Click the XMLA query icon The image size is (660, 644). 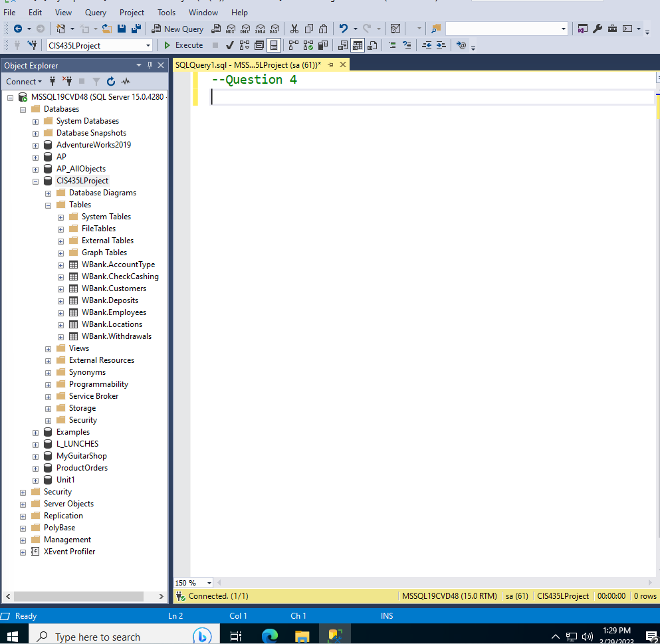[260, 29]
